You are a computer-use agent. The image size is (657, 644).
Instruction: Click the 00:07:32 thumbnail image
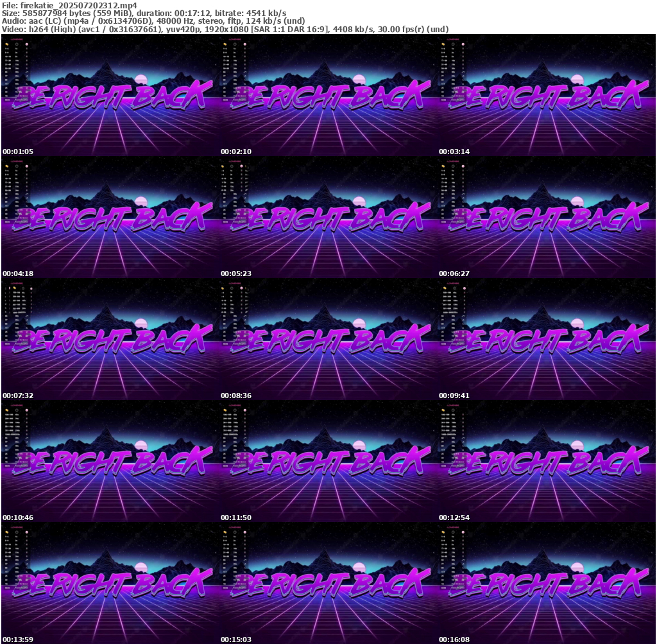click(x=110, y=339)
